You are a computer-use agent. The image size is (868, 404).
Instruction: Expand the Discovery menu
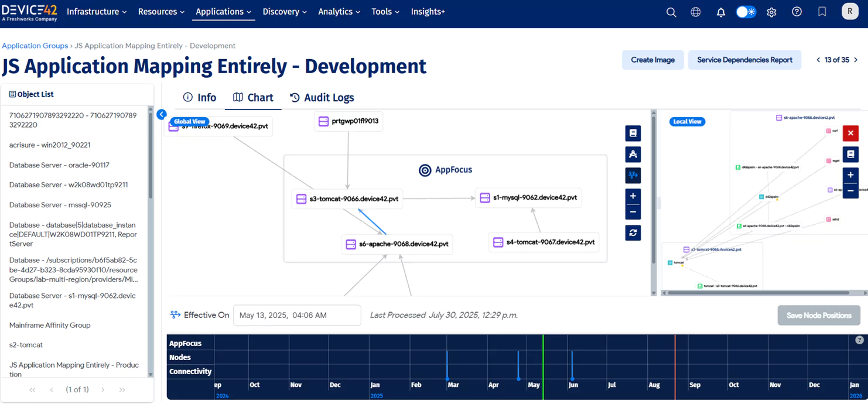[x=285, y=12]
